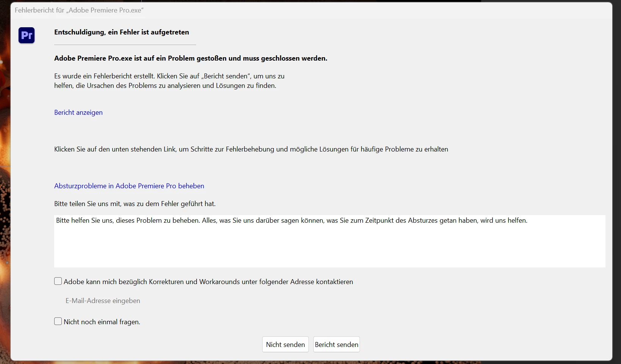Click the 'Adobe kann mich bezüglich Korrekturen' label text

[x=208, y=282]
